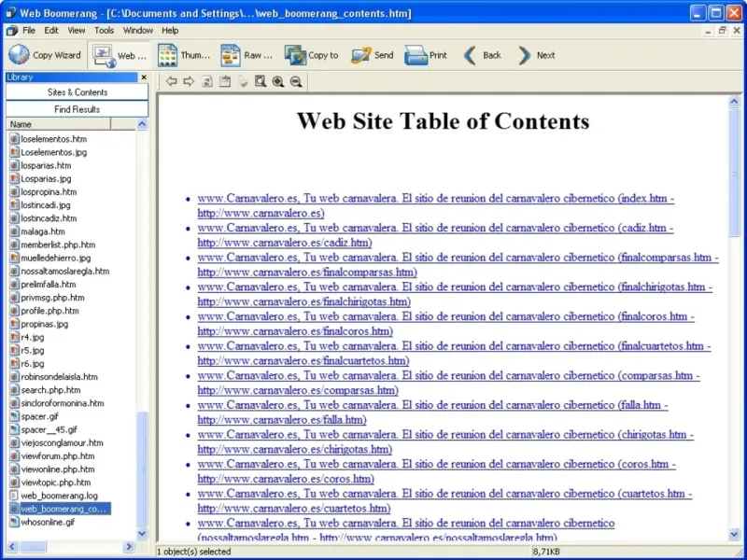
Task: Launch the Copy Wizard
Action: 45,55
